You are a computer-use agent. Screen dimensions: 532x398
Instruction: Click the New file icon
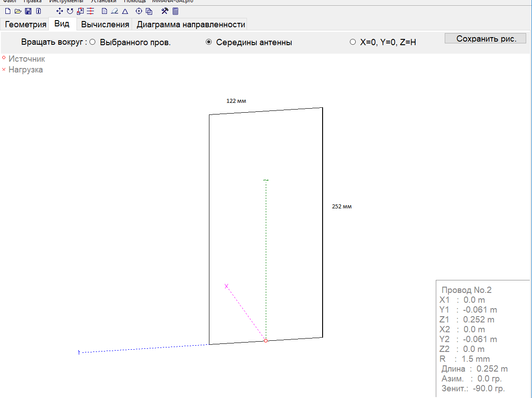[x=8, y=11]
